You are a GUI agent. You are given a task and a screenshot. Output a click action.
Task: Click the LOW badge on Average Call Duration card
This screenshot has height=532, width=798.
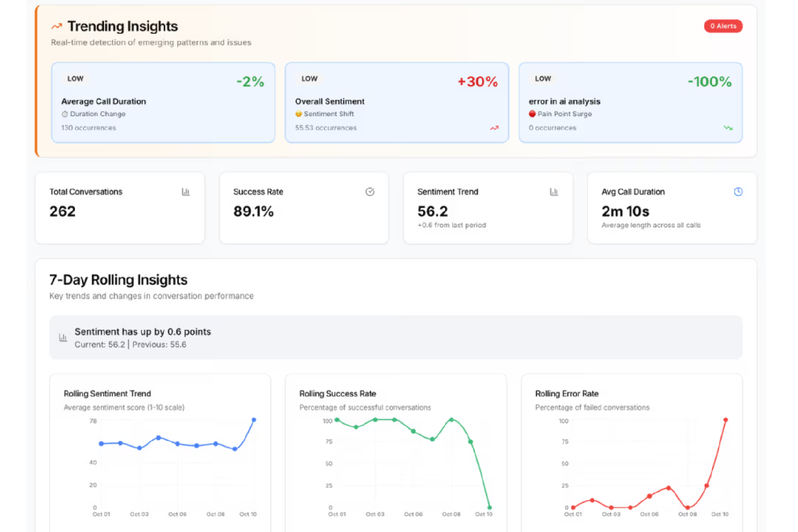[75, 78]
